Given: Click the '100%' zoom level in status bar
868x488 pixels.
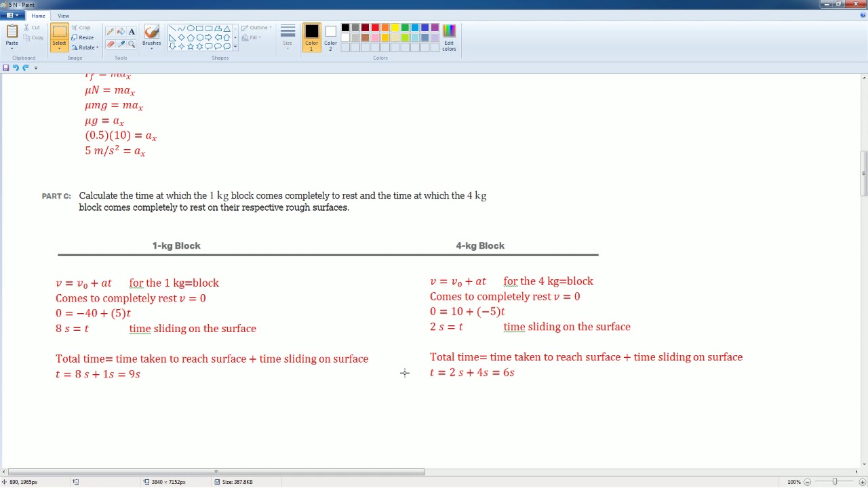Looking at the screenshot, I should coord(794,482).
